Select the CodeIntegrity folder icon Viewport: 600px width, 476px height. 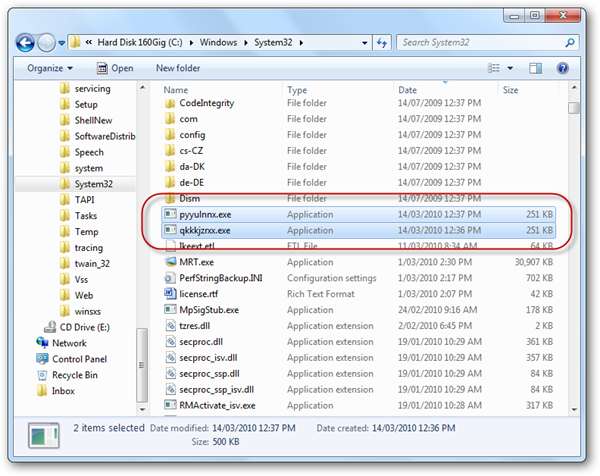click(x=170, y=103)
